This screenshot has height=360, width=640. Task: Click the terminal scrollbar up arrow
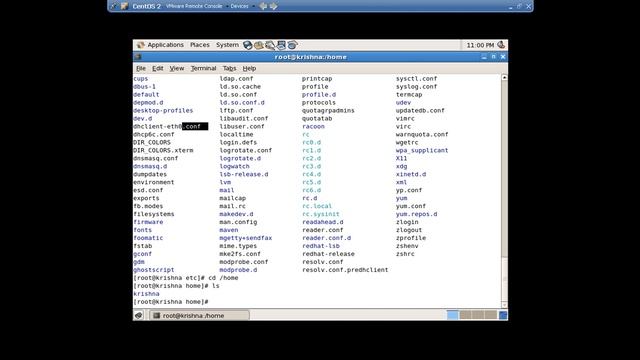click(504, 78)
